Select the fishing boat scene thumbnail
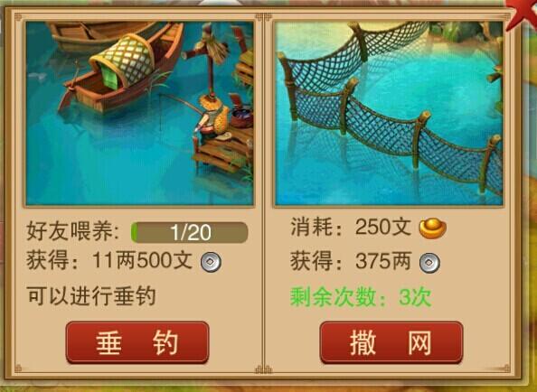This screenshot has width=537, height=392. (140, 113)
